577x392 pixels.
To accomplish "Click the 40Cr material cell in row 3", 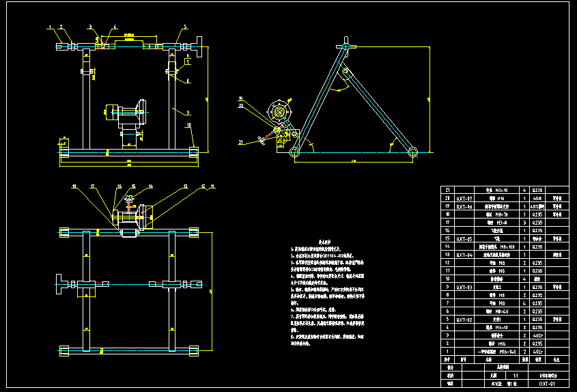I will (537, 335).
